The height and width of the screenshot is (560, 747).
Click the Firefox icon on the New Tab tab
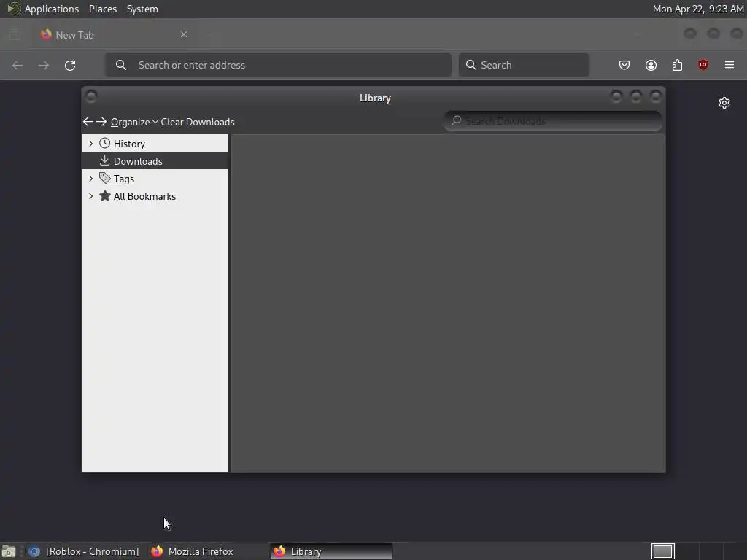tap(46, 34)
